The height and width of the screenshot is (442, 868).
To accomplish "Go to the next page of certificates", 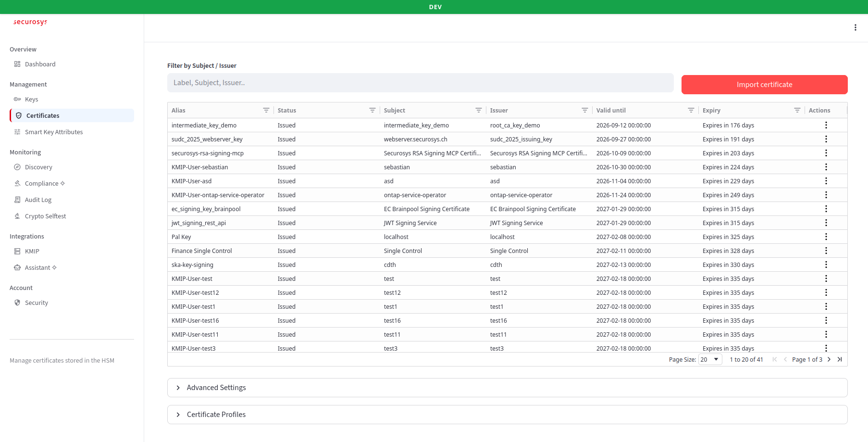I will click(829, 359).
